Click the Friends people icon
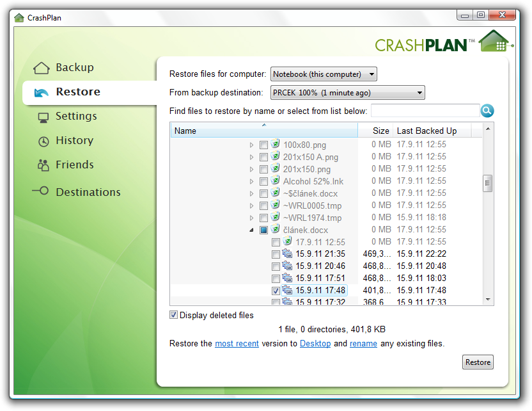 [x=43, y=165]
